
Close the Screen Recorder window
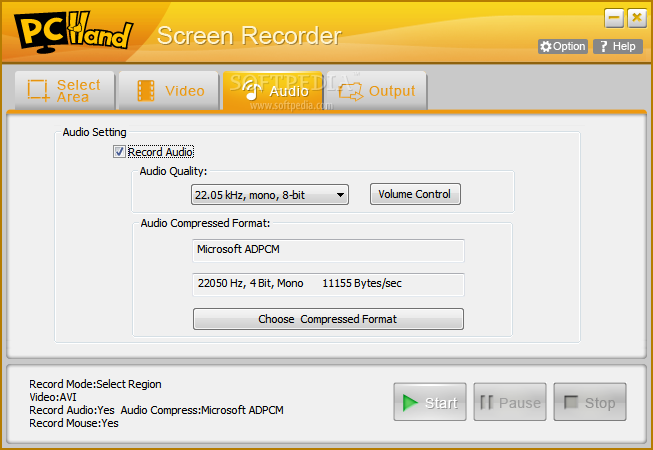637,18
